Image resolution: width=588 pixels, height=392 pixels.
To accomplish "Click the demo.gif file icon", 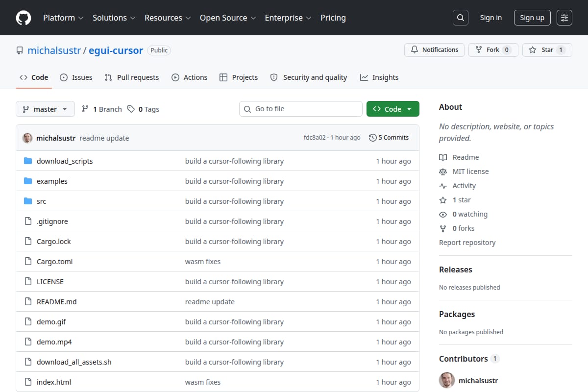I will [x=28, y=322].
